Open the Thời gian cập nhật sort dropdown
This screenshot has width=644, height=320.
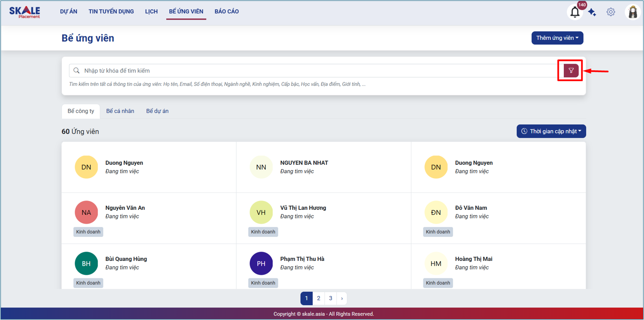(x=551, y=131)
